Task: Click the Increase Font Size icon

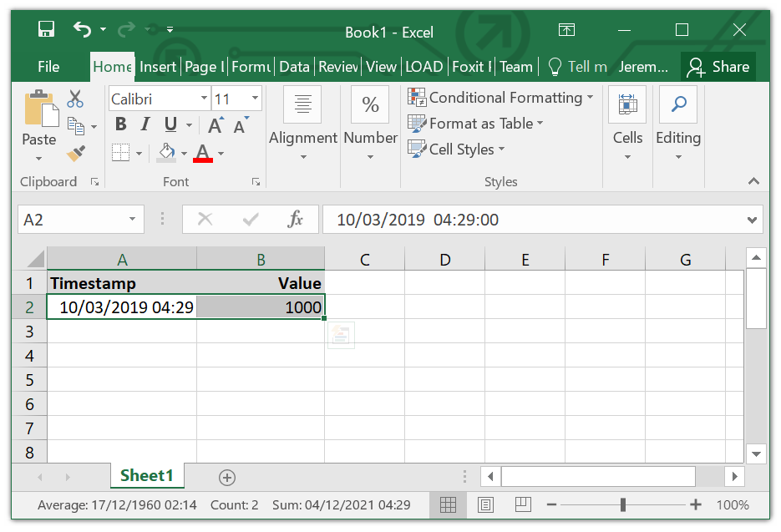Action: tap(215, 124)
